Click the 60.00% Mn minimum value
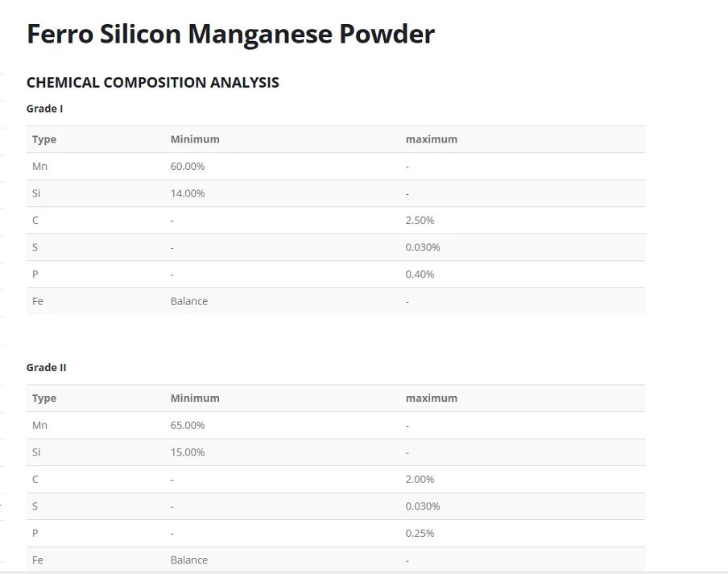This screenshot has height=574, width=728. [x=188, y=166]
